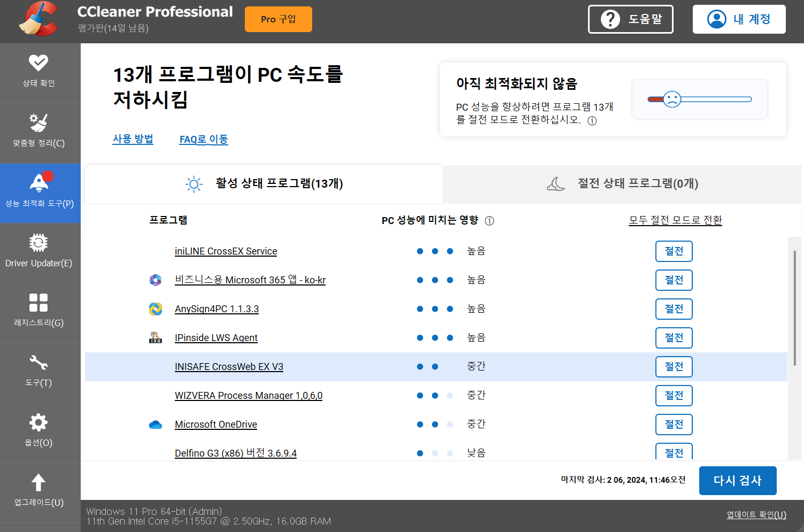
Task: Open Tools (도구) wrench icon
Action: point(38,363)
